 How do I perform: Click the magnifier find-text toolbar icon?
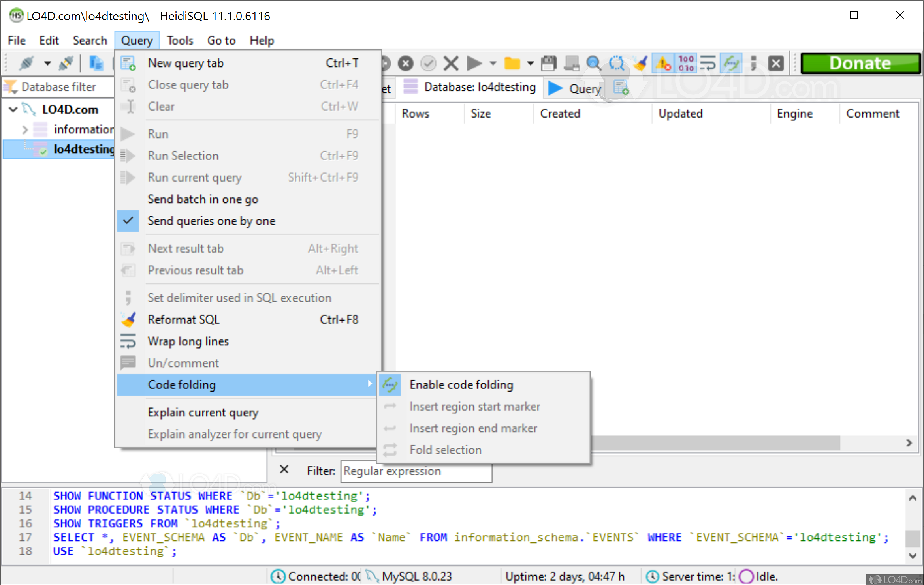tap(594, 63)
